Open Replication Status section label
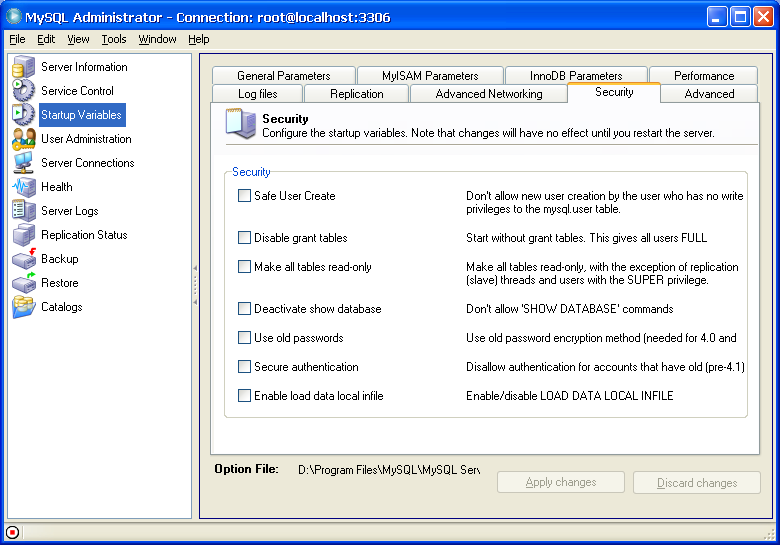Screen dimensions: 780x545 click(84, 235)
